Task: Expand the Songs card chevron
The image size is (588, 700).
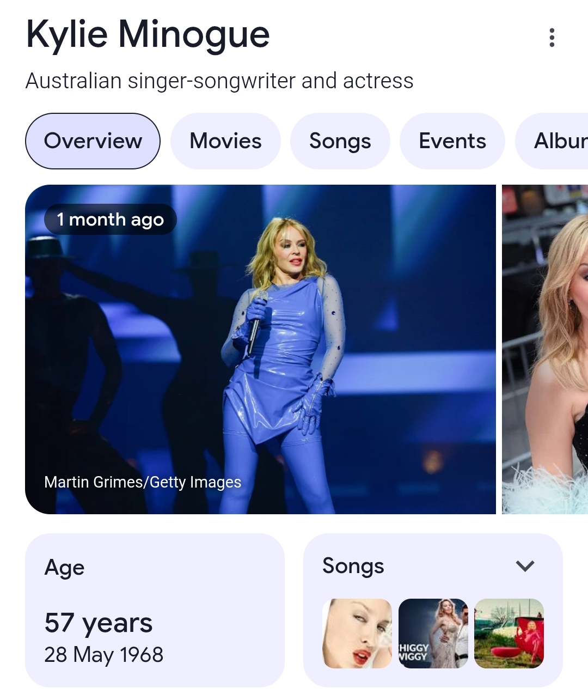Action: (525, 566)
